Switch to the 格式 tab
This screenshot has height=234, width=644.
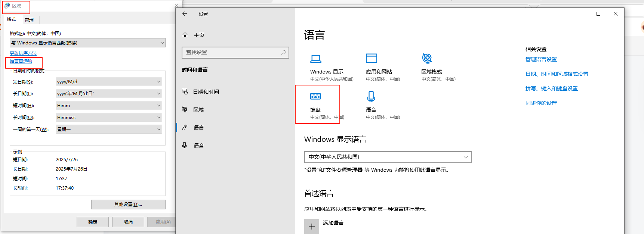(12, 19)
